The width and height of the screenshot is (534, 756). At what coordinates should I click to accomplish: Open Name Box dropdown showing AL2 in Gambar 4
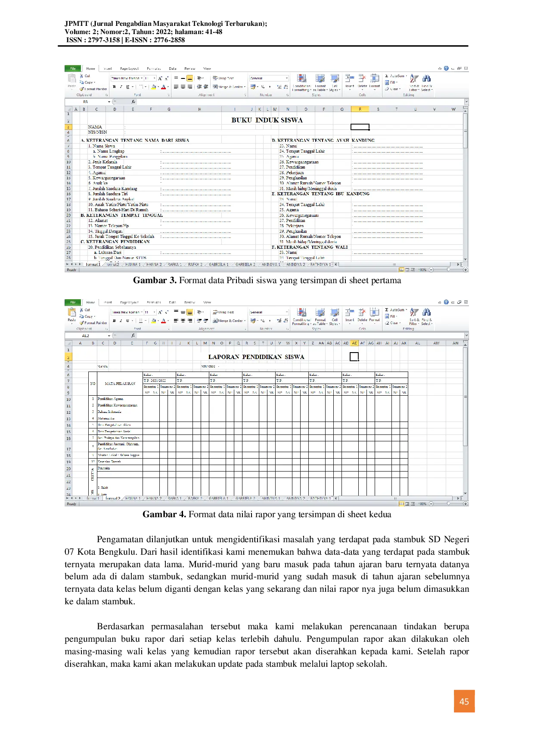click(109, 336)
